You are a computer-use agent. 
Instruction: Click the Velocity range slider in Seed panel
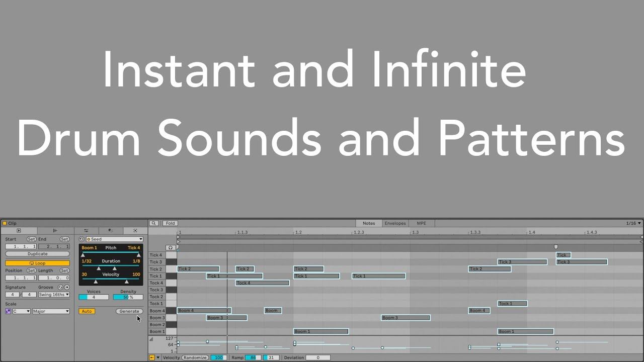(111, 282)
